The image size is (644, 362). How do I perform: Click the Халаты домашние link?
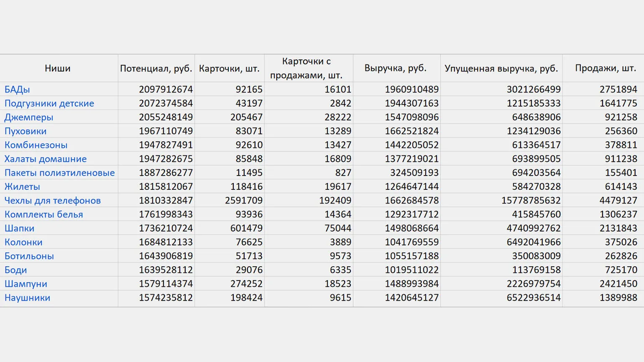point(46,159)
